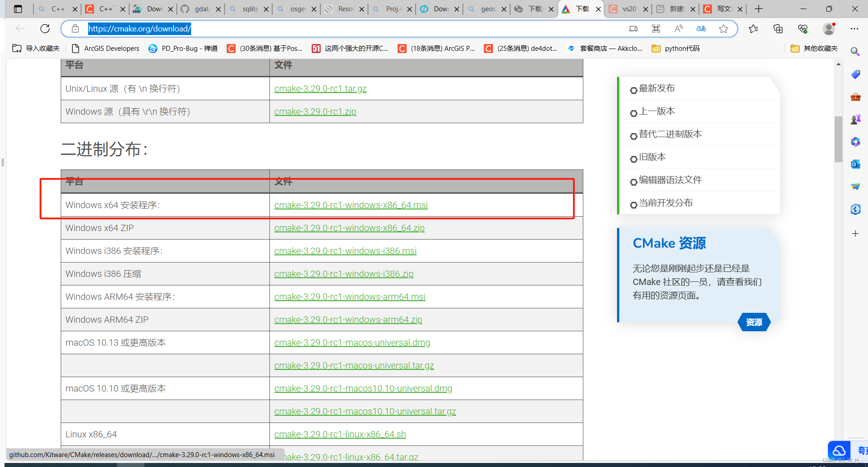Download cmake-3.29.0-rc1-macos10.10-universal.dmg

363,388
